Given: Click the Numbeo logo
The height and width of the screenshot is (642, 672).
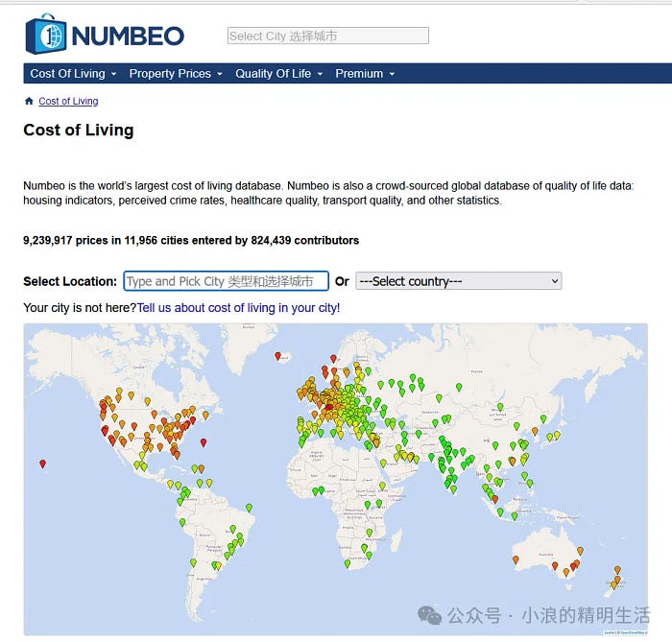Looking at the screenshot, I should (x=105, y=35).
